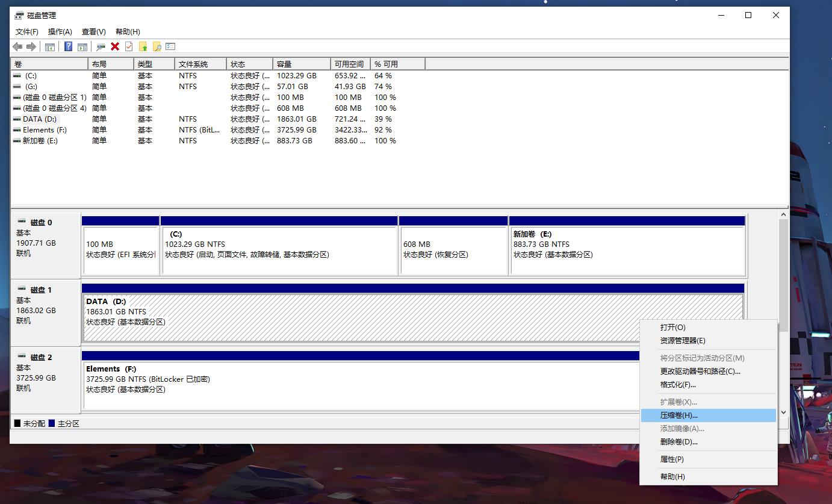This screenshot has width=832, height=504.
Task: Click the blue question mark Help icon
Action: click(68, 46)
